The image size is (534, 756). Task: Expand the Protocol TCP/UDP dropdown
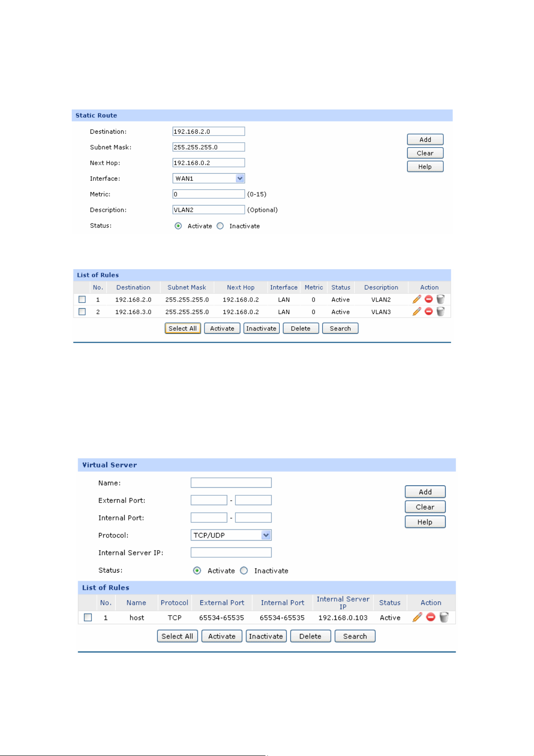coord(266,535)
